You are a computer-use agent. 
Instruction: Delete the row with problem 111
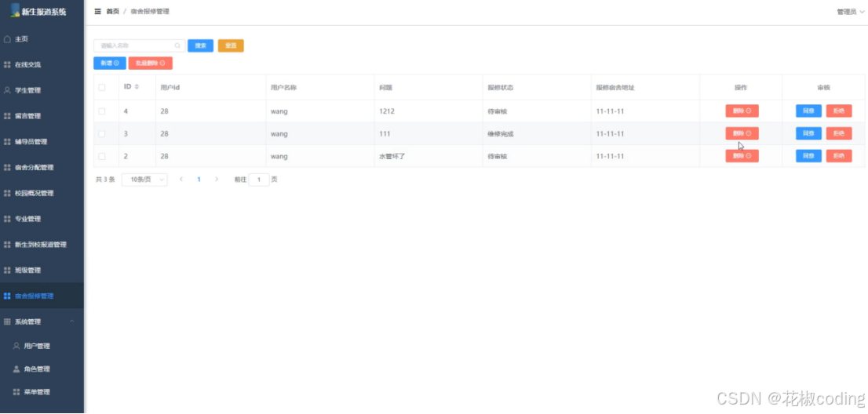pos(742,133)
